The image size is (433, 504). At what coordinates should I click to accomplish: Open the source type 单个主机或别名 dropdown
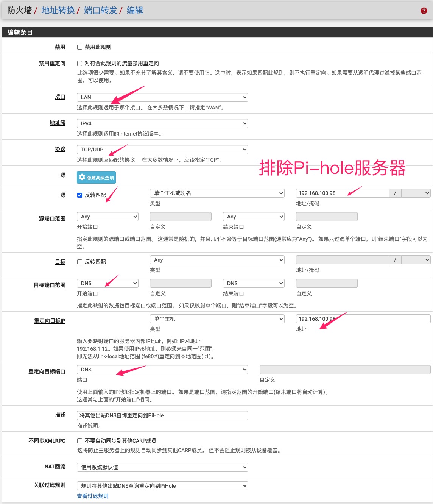[x=217, y=193]
